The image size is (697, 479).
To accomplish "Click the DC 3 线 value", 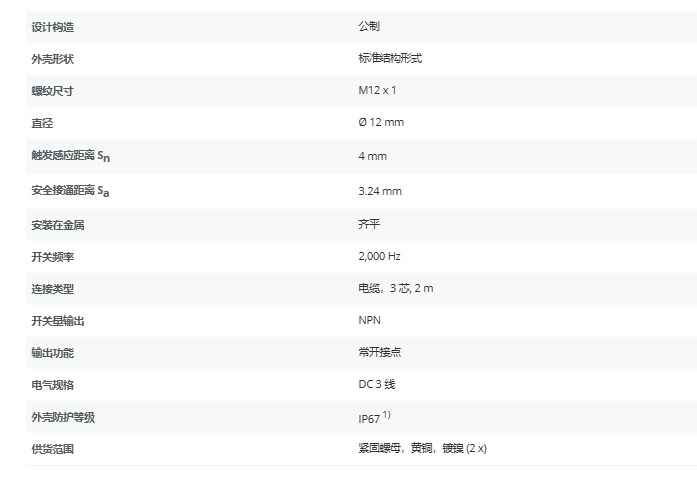I will click(377, 385).
